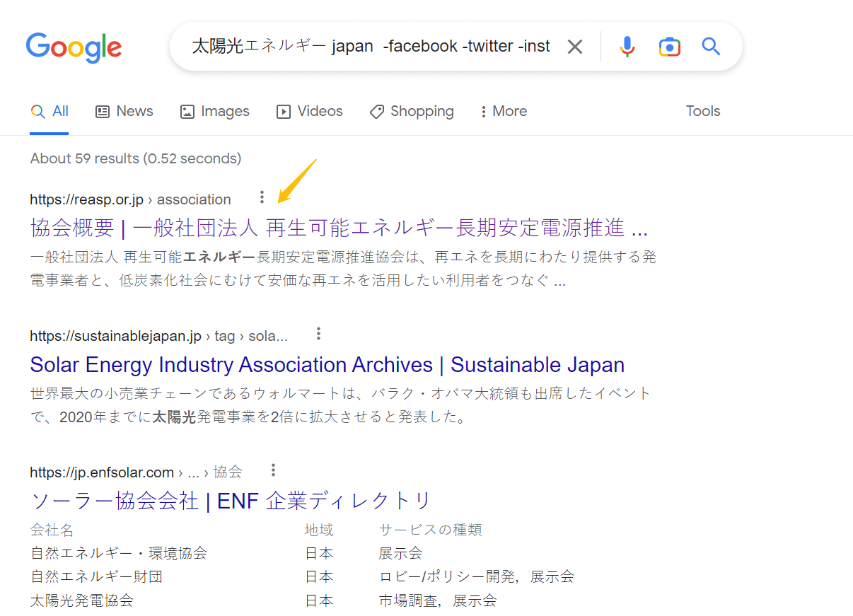Open Solar Energy Industry Association Archives link
Image resolution: width=853 pixels, height=616 pixels.
pyautogui.click(x=327, y=365)
